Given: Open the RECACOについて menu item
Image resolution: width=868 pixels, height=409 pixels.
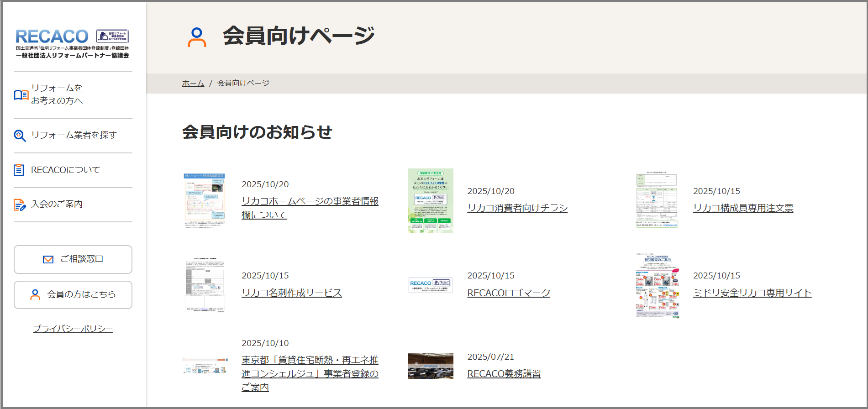Looking at the screenshot, I should click(65, 170).
